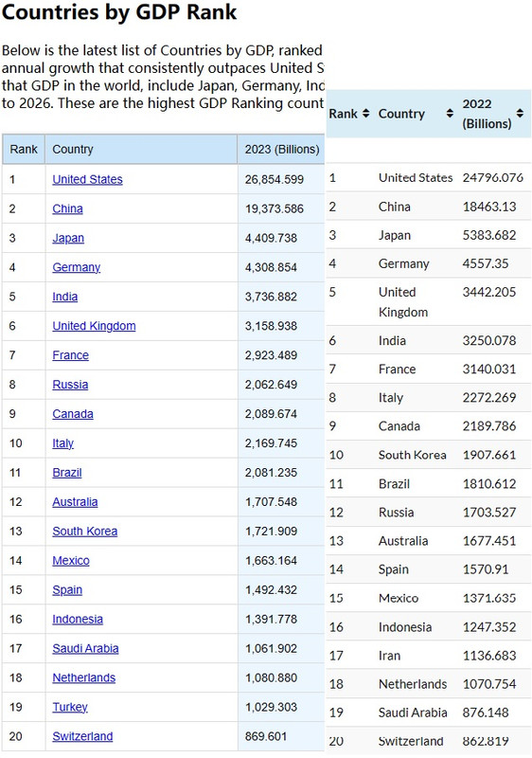Click the Countries by GDP Rank heading
Viewport: 532px width, 758px height.
(x=119, y=12)
